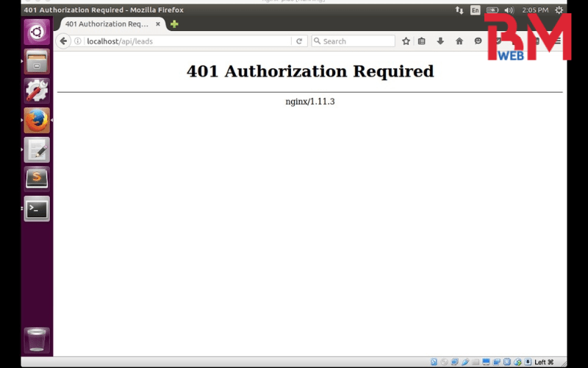Image resolution: width=588 pixels, height=368 pixels.
Task: Open the Hello chat smiley icon
Action: (x=478, y=40)
